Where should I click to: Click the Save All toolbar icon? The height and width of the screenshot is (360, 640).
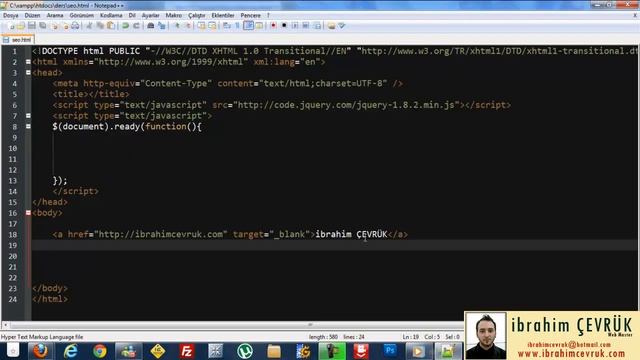(42, 26)
